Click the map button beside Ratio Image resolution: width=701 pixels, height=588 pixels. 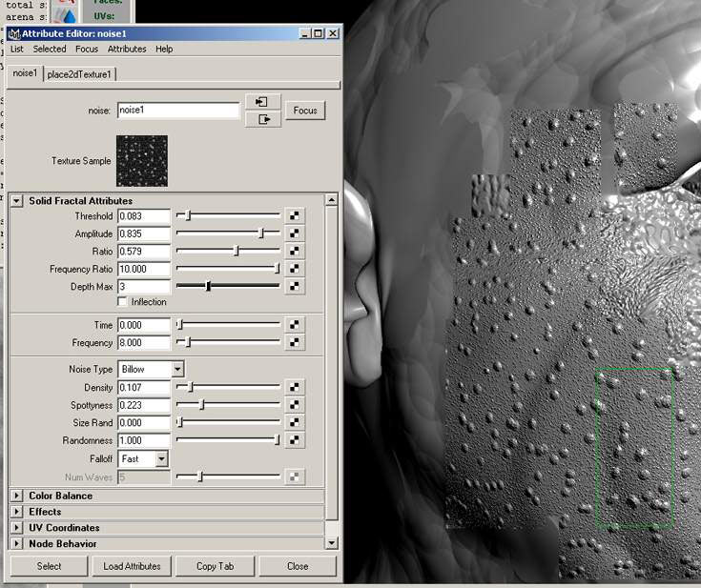point(295,252)
